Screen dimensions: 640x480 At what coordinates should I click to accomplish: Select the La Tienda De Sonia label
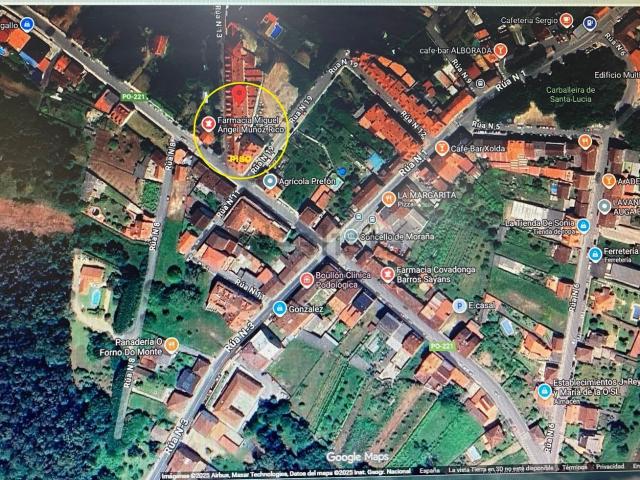tap(540, 223)
